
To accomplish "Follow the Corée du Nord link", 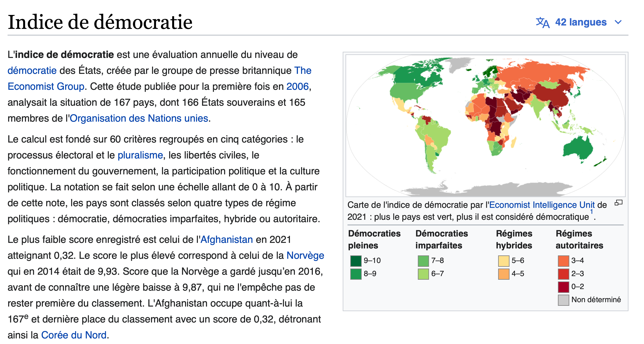I will tap(74, 335).
